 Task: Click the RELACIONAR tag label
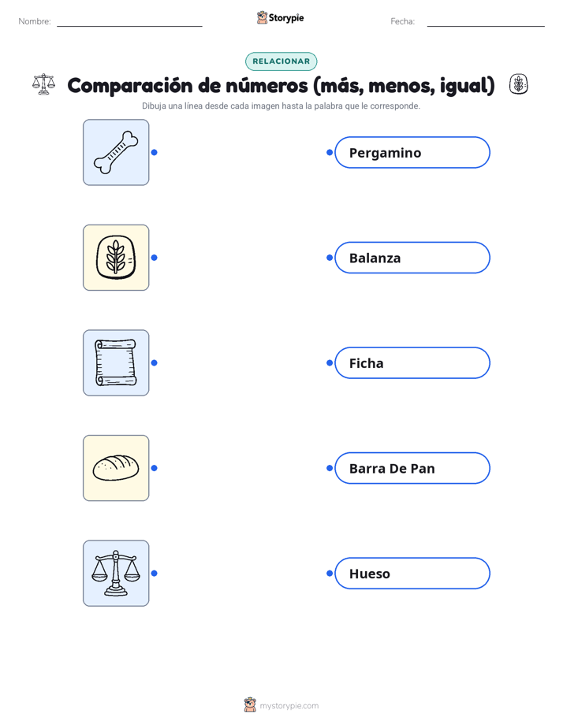coord(281,61)
